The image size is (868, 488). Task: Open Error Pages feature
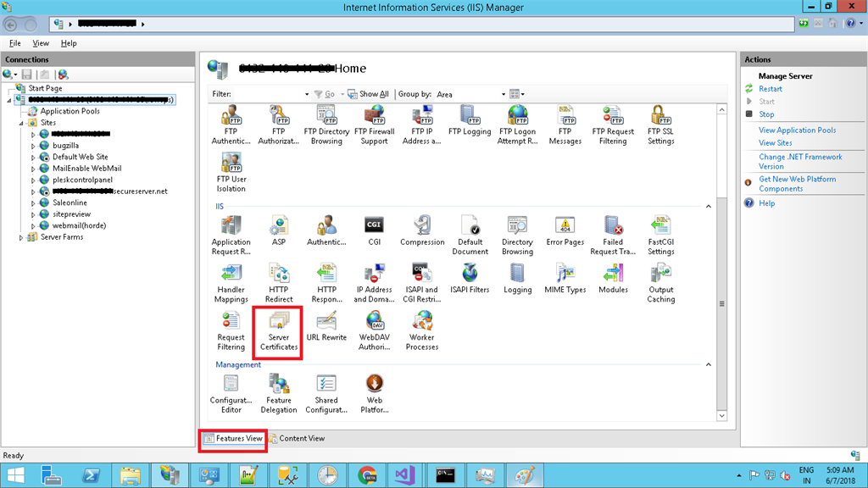565,231
